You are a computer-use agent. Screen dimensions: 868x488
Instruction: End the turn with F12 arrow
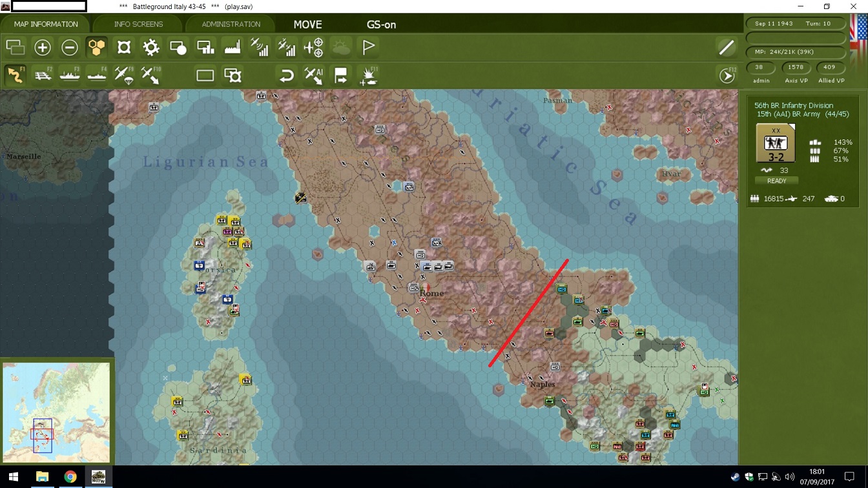pyautogui.click(x=727, y=76)
